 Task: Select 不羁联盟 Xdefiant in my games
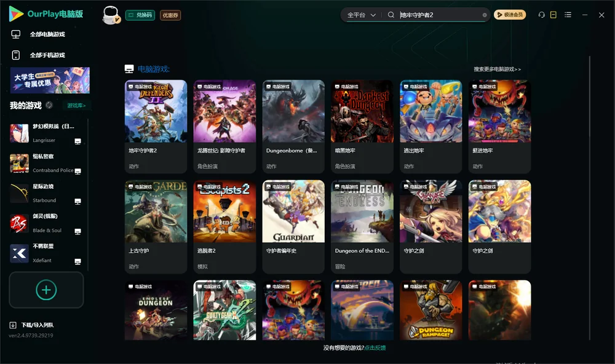click(x=46, y=253)
